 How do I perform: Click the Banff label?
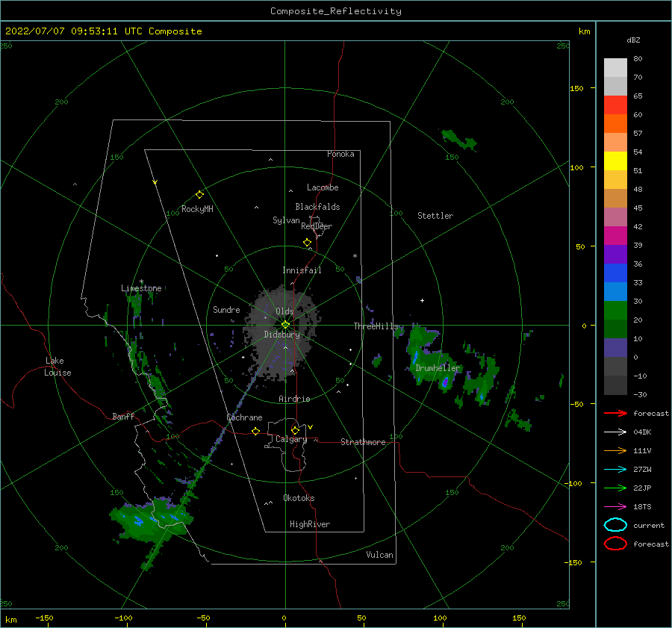click(x=123, y=416)
